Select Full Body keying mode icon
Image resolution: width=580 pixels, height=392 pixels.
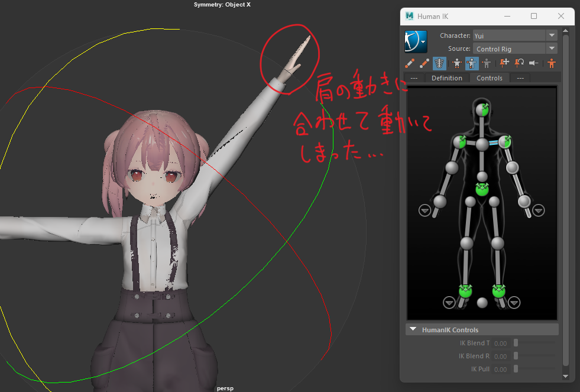pos(457,63)
